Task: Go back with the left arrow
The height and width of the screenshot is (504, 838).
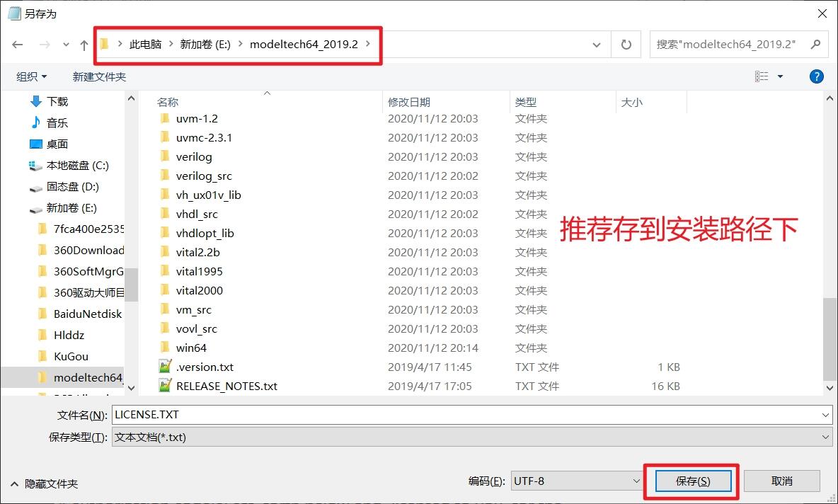Action: tap(18, 45)
